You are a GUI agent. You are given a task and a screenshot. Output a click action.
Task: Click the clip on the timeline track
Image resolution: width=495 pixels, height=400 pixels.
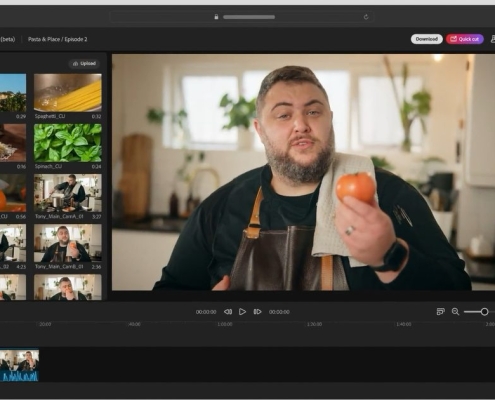[19, 365]
